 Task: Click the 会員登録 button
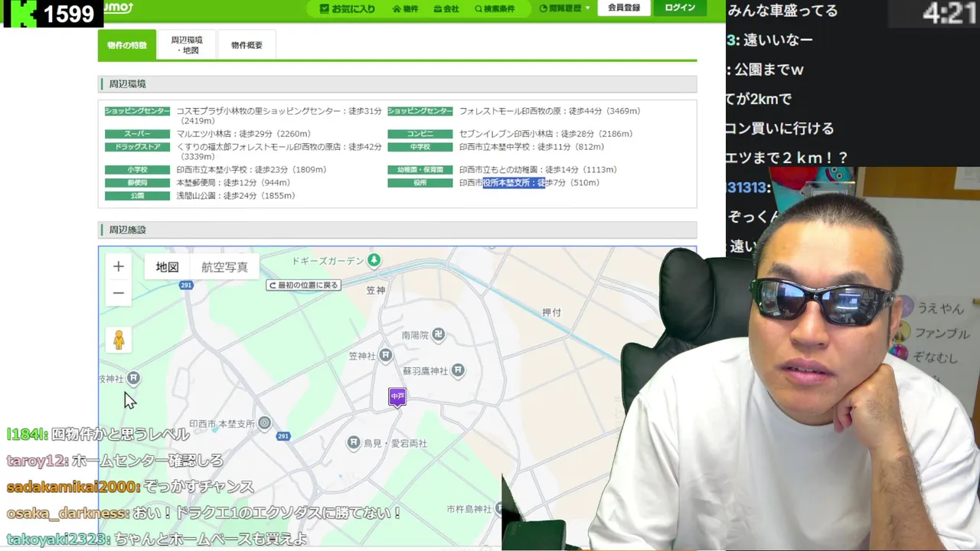tap(624, 8)
